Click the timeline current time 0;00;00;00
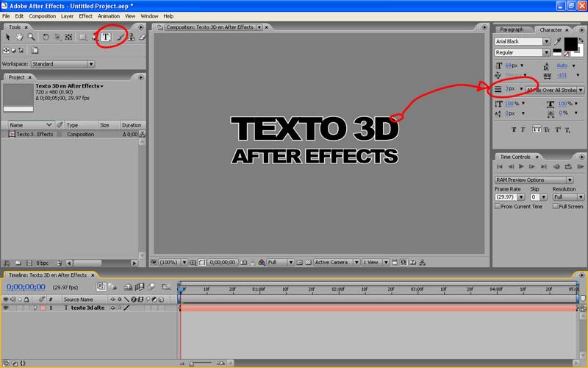Screen dimensions: 588x368 (26, 287)
